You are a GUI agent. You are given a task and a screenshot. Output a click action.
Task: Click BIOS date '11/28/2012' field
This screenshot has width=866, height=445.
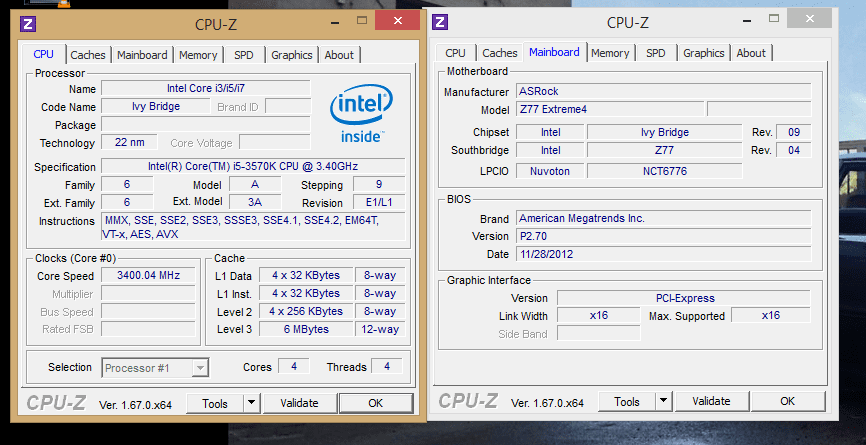tap(664, 255)
